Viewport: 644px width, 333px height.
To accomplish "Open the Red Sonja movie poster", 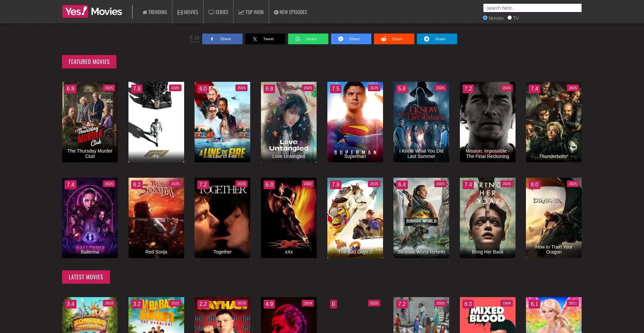I will tap(156, 218).
